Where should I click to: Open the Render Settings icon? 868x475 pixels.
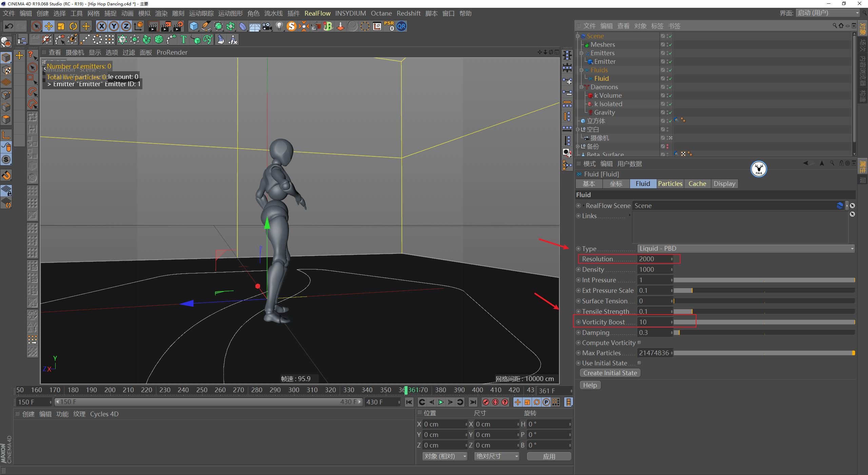point(179,26)
